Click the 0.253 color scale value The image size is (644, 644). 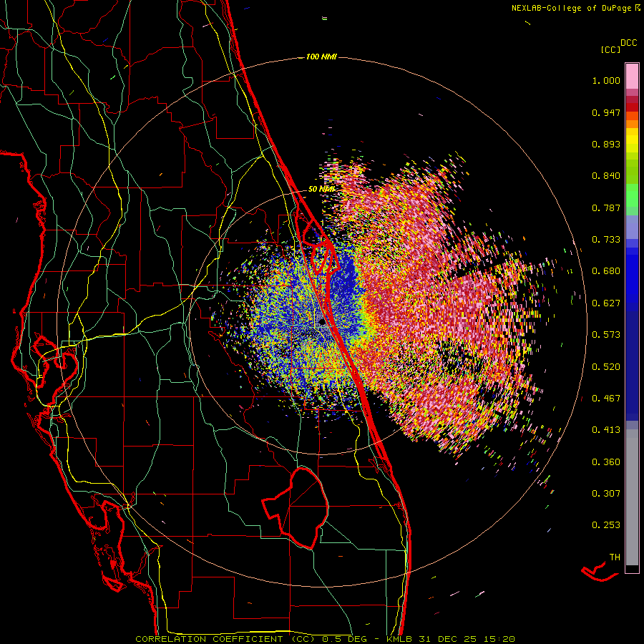pyautogui.click(x=606, y=525)
